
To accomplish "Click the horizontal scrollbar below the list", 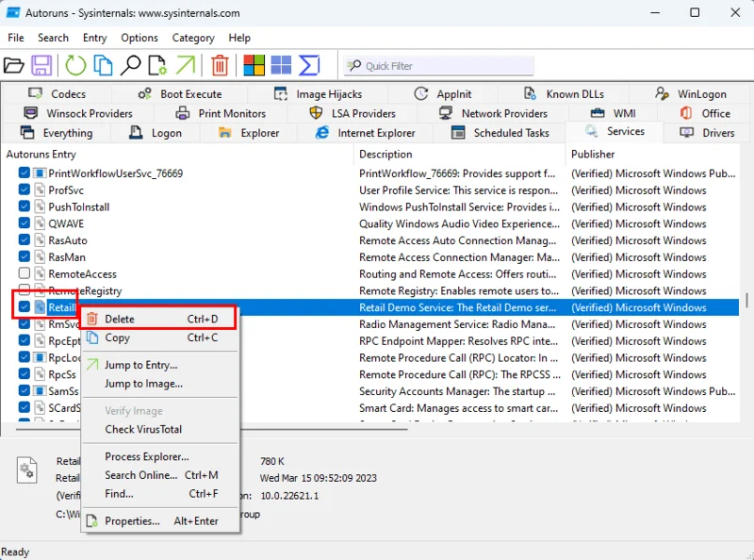I will pos(211,429).
